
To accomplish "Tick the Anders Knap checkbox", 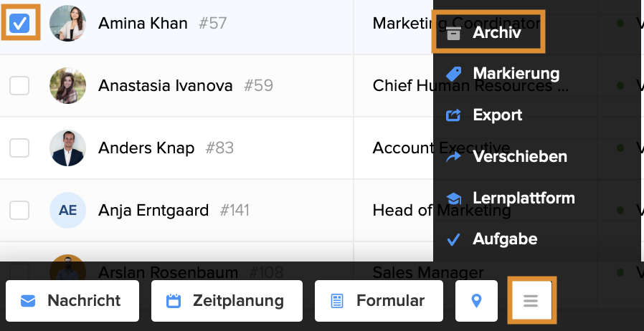I will [x=19, y=148].
